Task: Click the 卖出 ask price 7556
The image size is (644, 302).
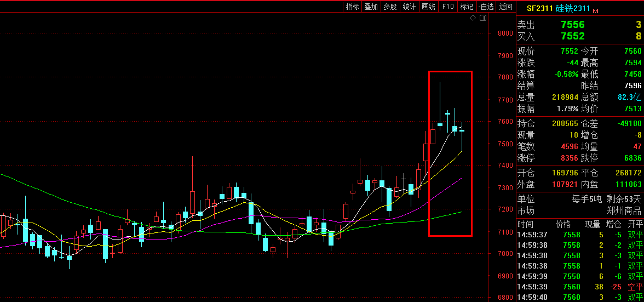Action: [572, 25]
